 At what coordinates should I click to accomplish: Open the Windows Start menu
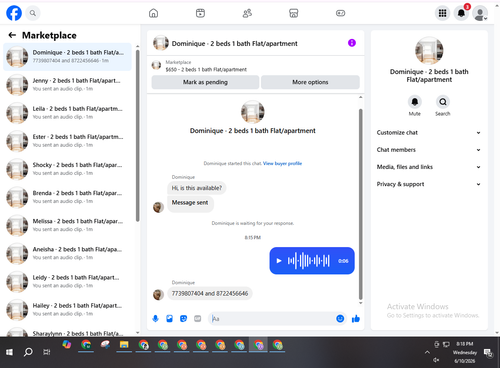point(9,352)
